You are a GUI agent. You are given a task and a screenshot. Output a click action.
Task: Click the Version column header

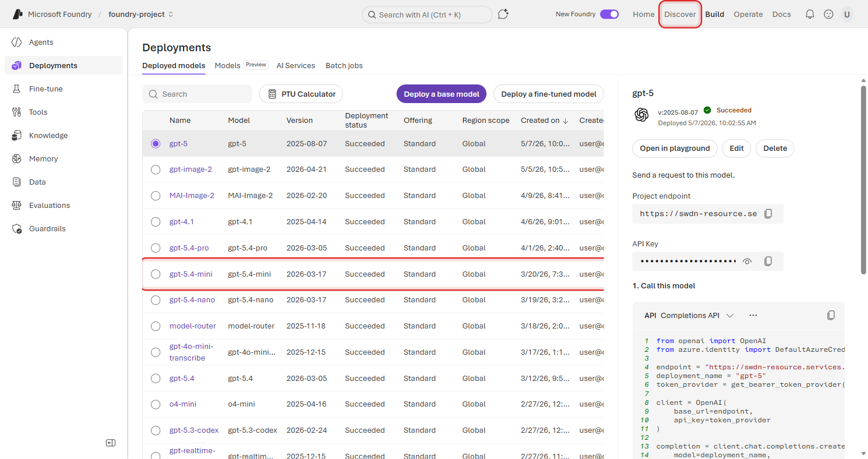[x=299, y=121]
